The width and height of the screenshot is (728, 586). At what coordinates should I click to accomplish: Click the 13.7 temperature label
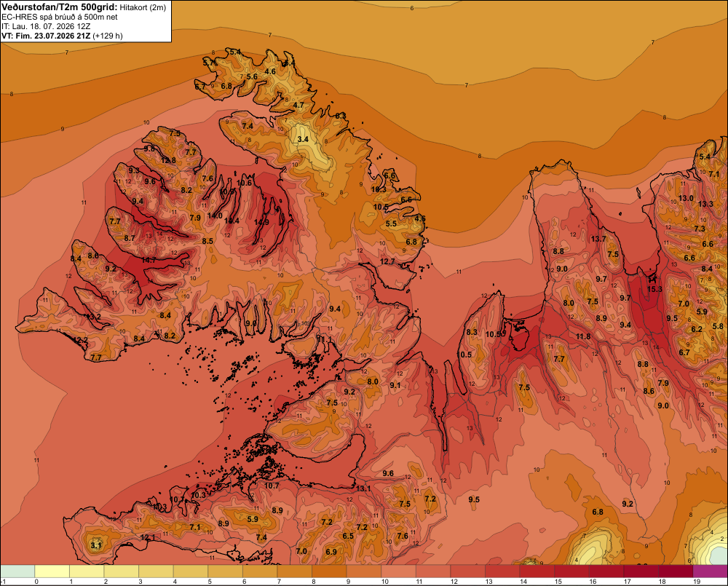tap(598, 239)
